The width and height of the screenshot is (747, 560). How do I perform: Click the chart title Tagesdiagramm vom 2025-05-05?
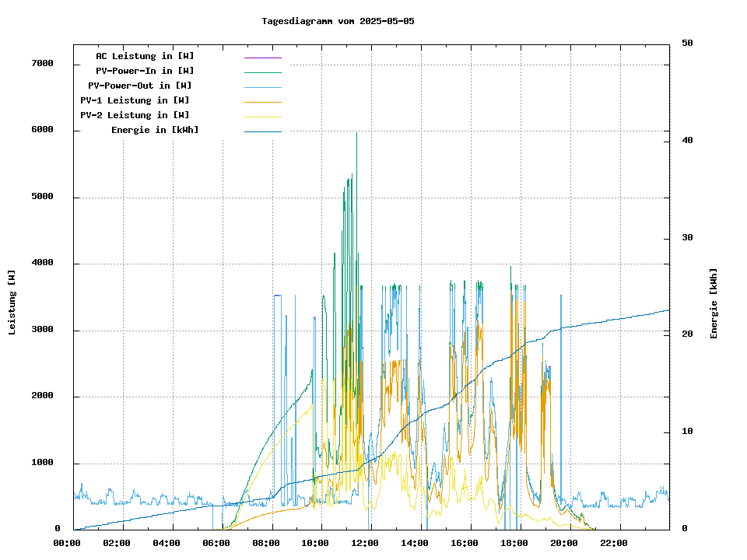[338, 21]
